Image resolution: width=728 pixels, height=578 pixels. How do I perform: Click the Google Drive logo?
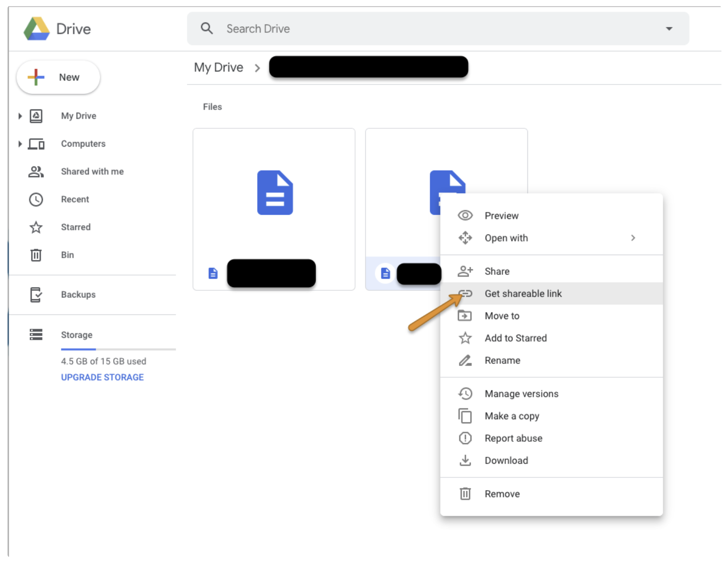pyautogui.click(x=37, y=29)
